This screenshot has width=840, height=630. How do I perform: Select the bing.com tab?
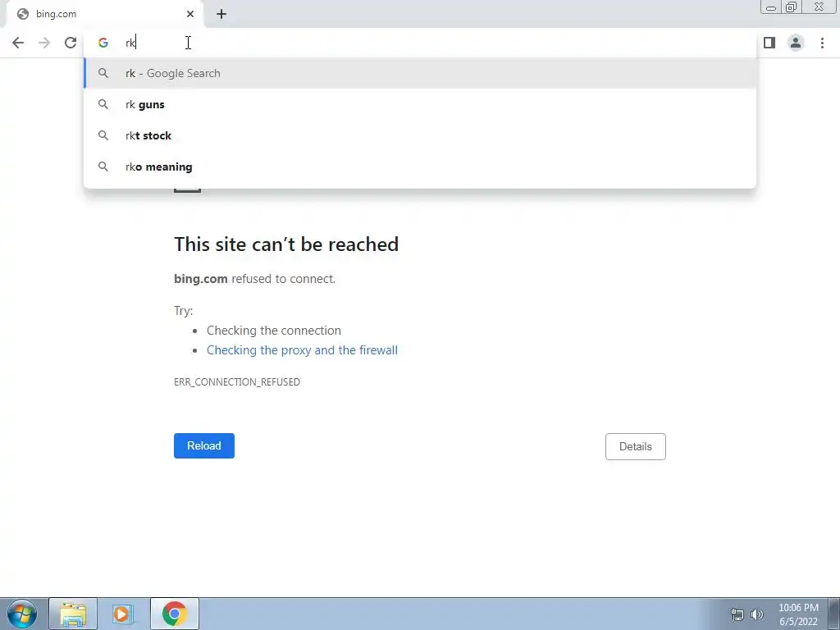(104, 14)
